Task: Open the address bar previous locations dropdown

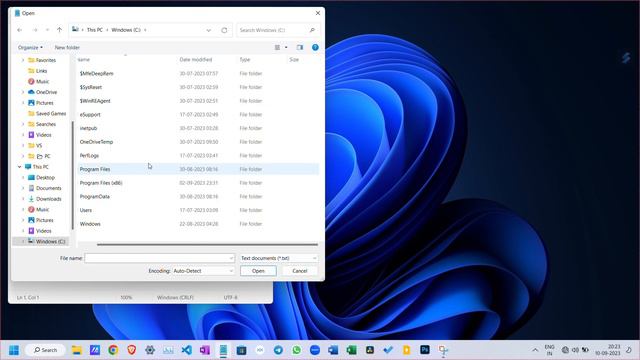Action: click(x=209, y=30)
